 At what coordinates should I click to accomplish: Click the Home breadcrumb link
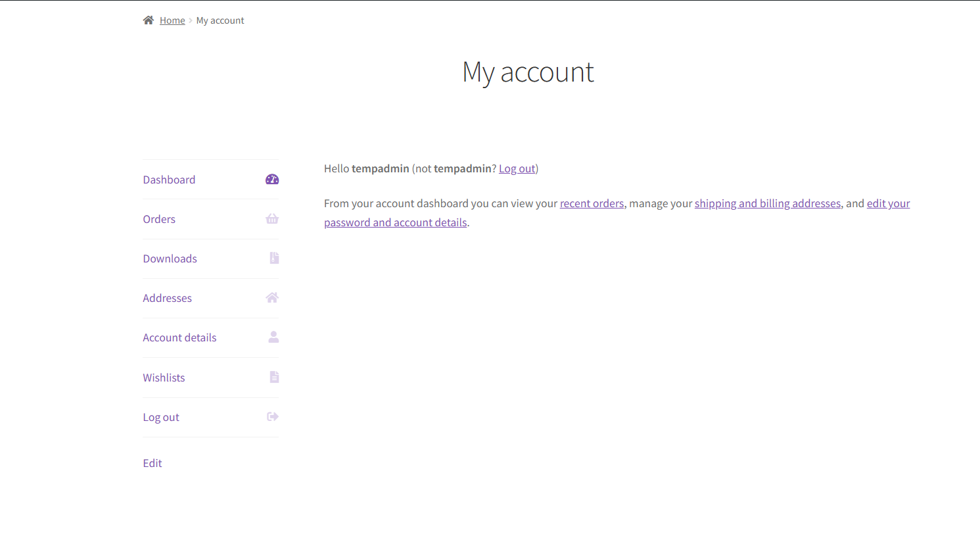pos(172,20)
